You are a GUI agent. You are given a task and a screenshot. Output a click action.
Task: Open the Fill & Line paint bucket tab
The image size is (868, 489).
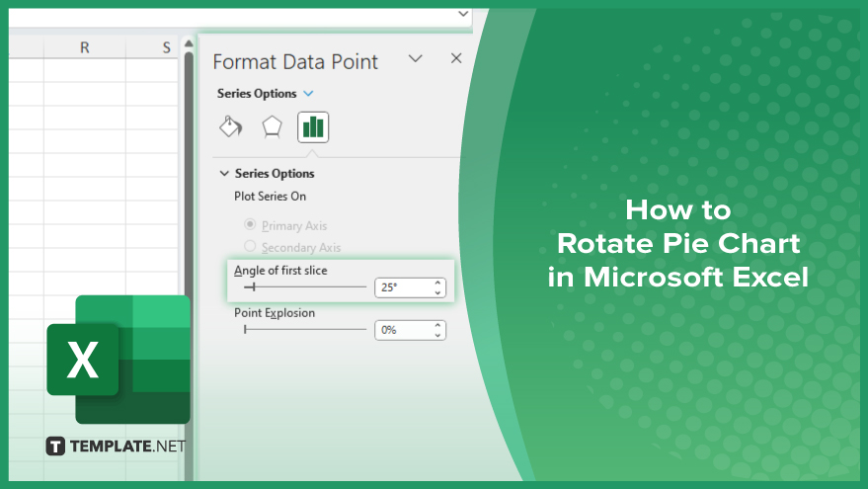pyautogui.click(x=230, y=126)
